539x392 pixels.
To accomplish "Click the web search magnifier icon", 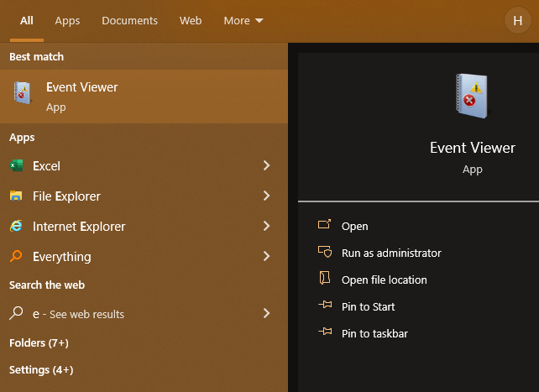I will tap(16, 314).
